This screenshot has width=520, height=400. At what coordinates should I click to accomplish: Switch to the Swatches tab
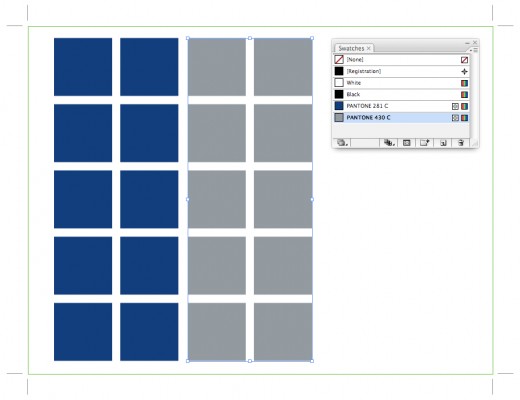point(351,49)
